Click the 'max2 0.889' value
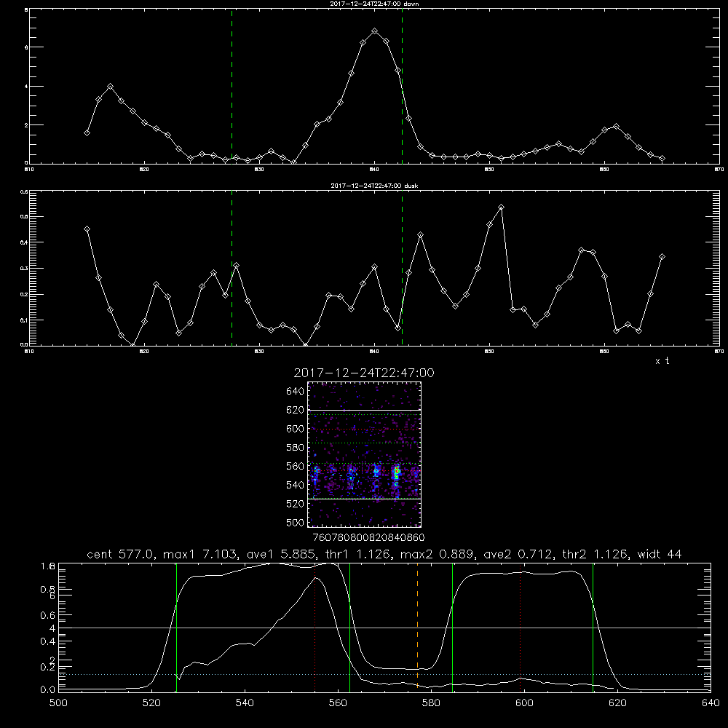728x728 pixels. pos(437,554)
